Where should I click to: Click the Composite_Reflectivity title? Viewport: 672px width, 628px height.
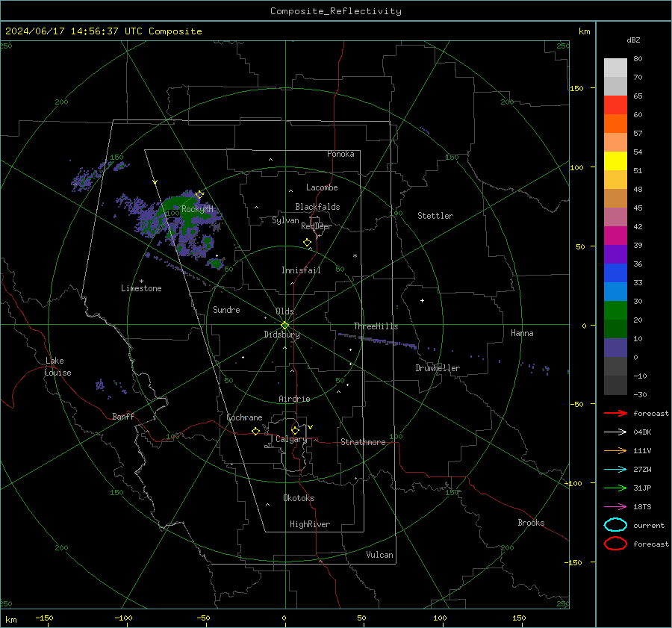pyautogui.click(x=336, y=11)
